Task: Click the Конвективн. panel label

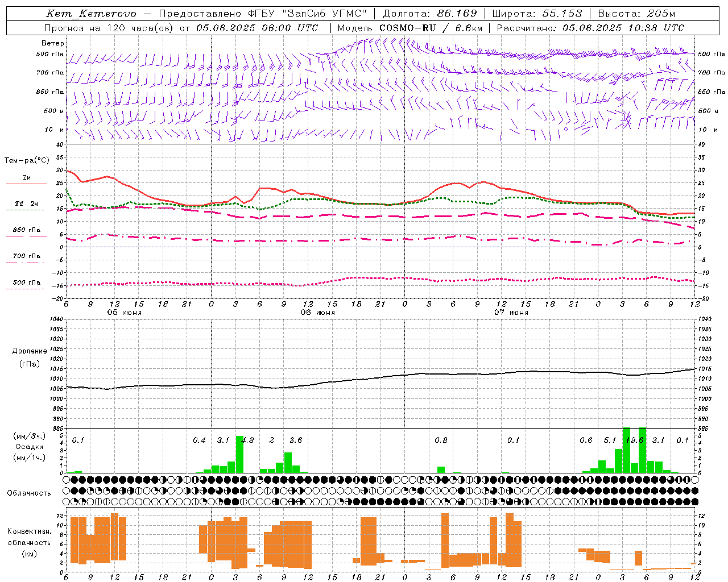Action: tap(30, 531)
